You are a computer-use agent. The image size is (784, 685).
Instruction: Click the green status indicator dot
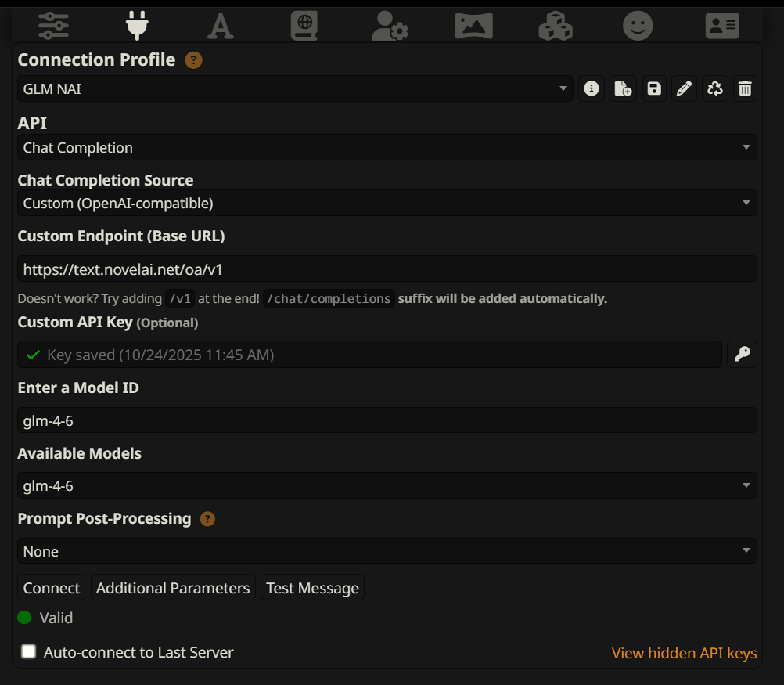(x=24, y=618)
